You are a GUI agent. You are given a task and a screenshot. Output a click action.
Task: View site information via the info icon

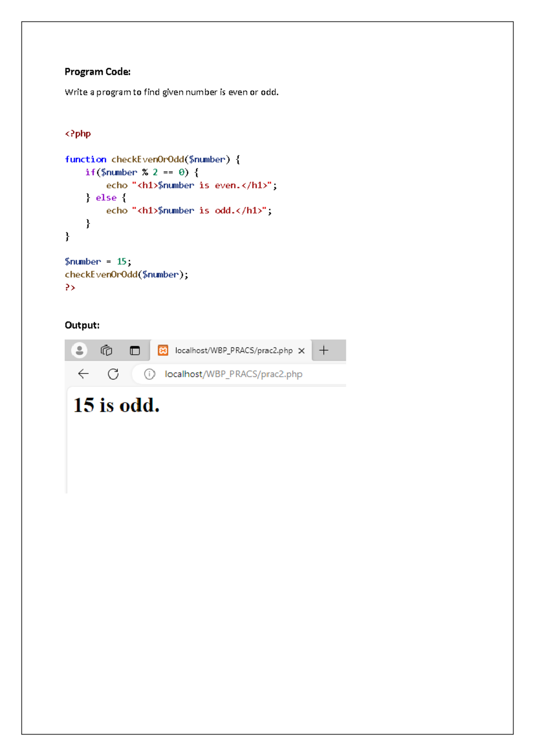click(x=149, y=374)
